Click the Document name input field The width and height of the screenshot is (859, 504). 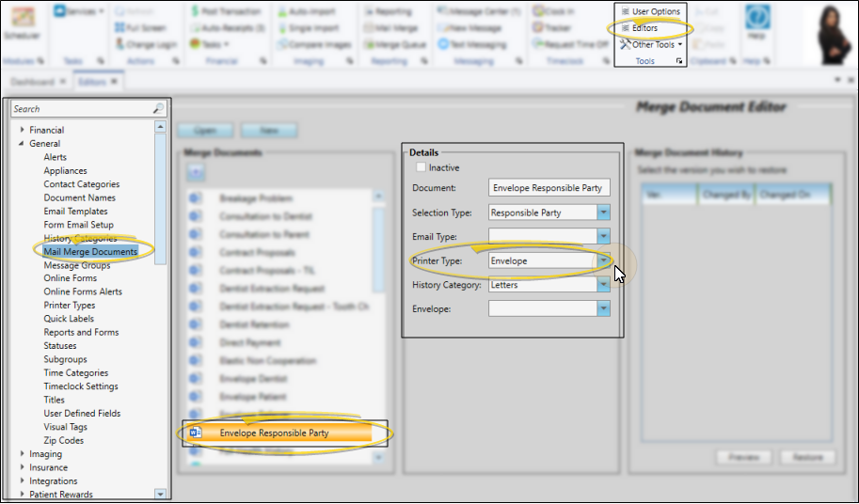pos(549,188)
